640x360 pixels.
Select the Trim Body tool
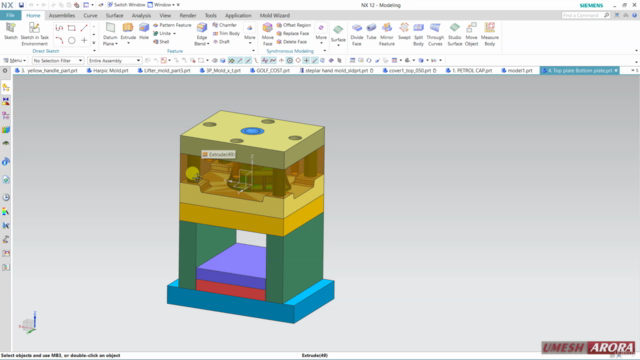(226, 33)
